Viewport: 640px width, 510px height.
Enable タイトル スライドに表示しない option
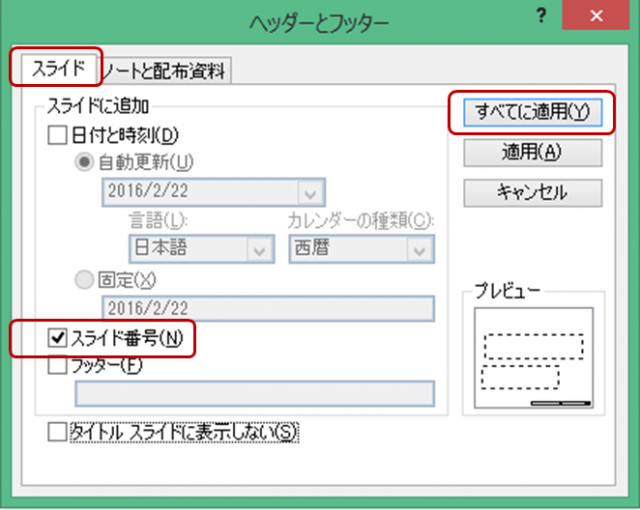(x=58, y=432)
